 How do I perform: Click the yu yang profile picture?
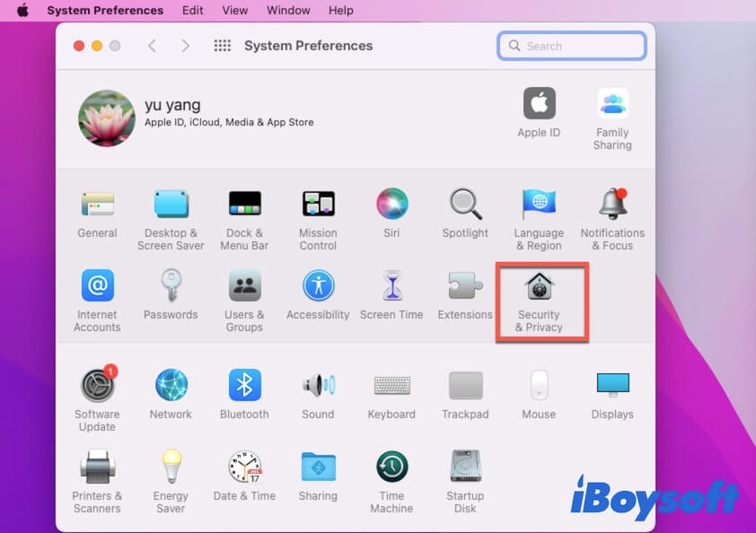(107, 118)
